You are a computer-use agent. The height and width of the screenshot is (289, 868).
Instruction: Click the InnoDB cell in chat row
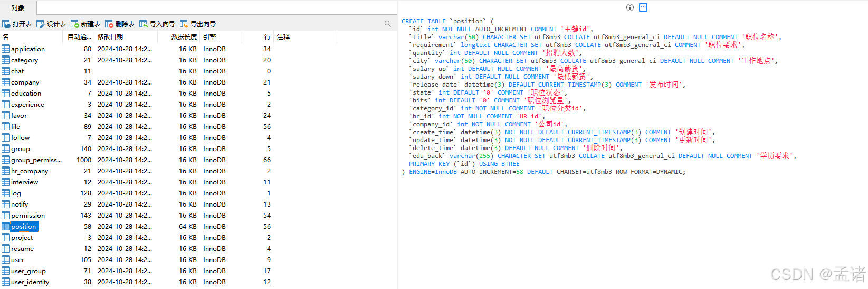[214, 71]
